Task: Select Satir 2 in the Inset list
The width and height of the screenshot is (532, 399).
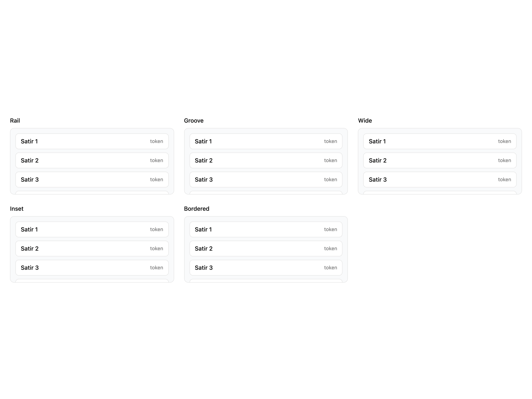Action: [92, 248]
